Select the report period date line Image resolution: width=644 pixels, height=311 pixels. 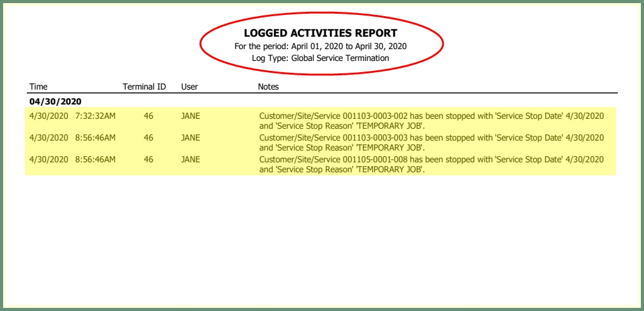(321, 46)
